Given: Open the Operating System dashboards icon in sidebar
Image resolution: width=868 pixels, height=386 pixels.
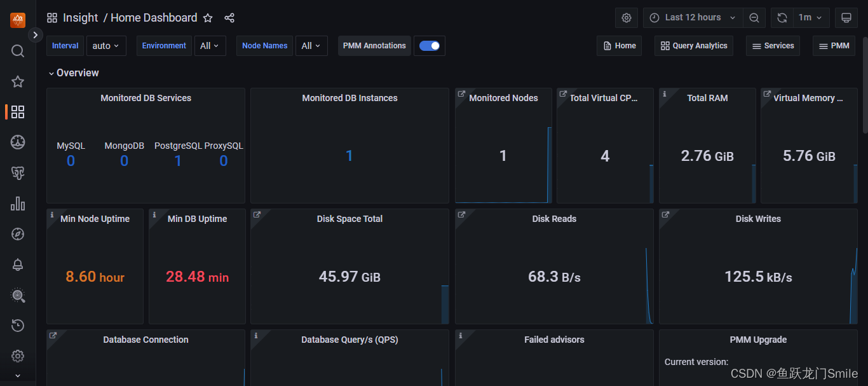Looking at the screenshot, I should click(18, 142).
